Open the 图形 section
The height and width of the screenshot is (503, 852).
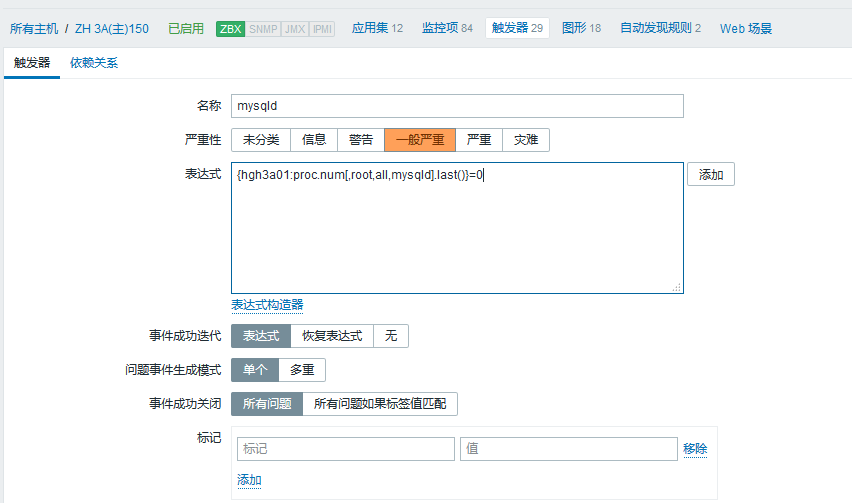[x=581, y=28]
